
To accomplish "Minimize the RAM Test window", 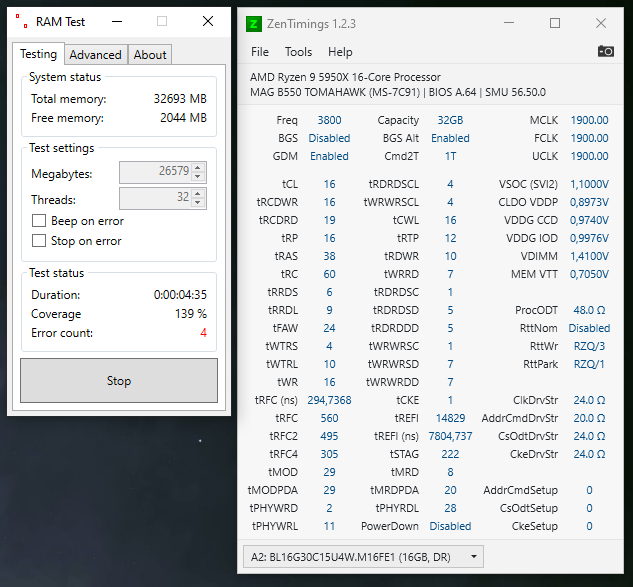I will pyautogui.click(x=117, y=21).
